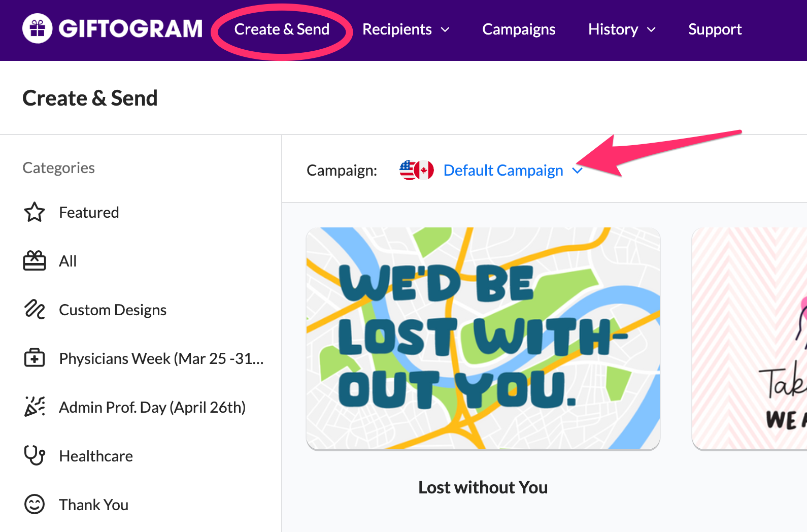Click the Healthcare stethoscope icon
This screenshot has width=807, height=532.
point(35,455)
